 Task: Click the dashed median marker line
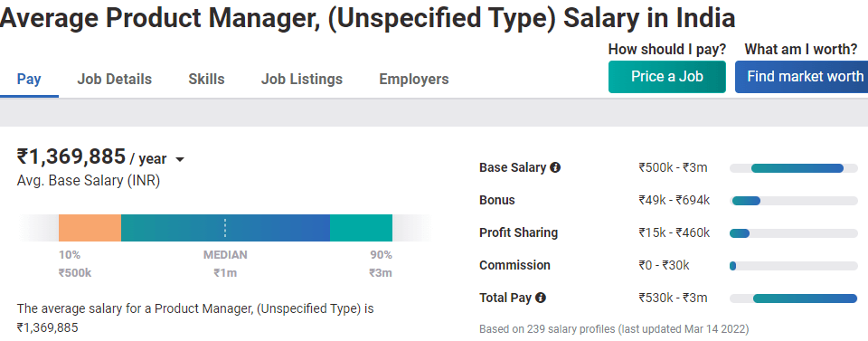click(x=225, y=228)
